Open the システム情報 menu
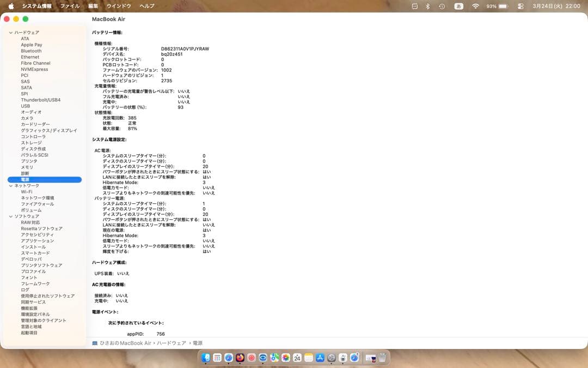The width and height of the screenshot is (588, 368). (x=37, y=6)
